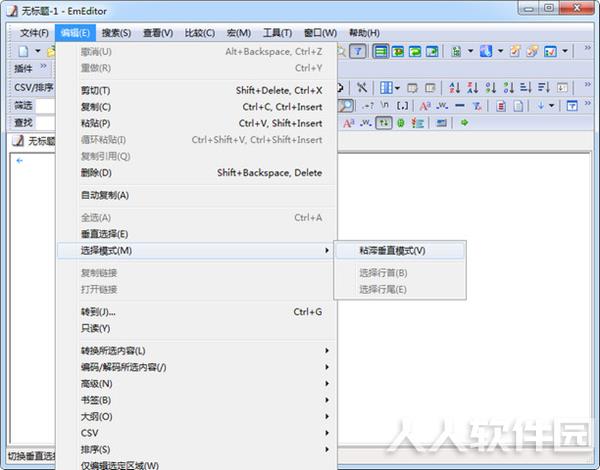Click match case Aa icon in find bar

coord(349,123)
